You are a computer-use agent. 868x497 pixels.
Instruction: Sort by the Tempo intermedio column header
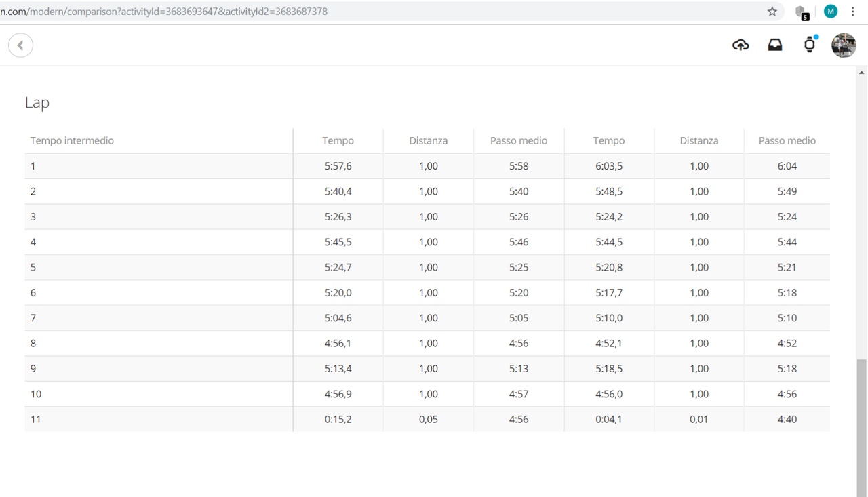[x=72, y=140]
